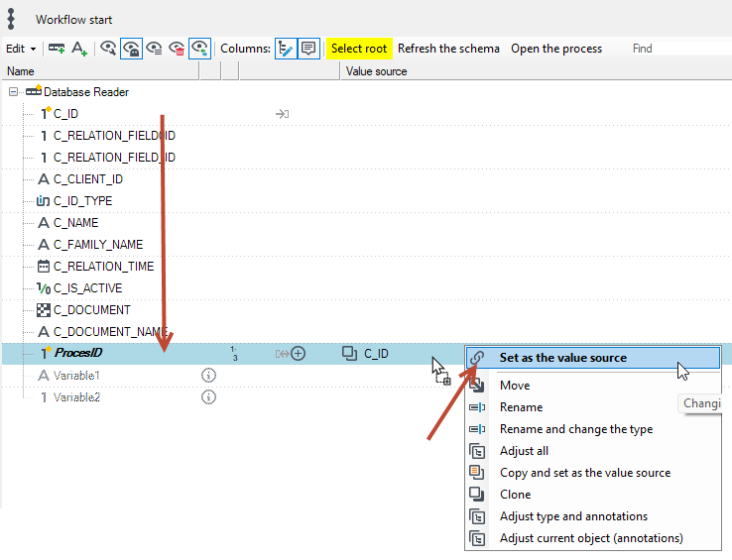The image size is (732, 560).
Task: Click into the Find search field
Action: pos(680,49)
